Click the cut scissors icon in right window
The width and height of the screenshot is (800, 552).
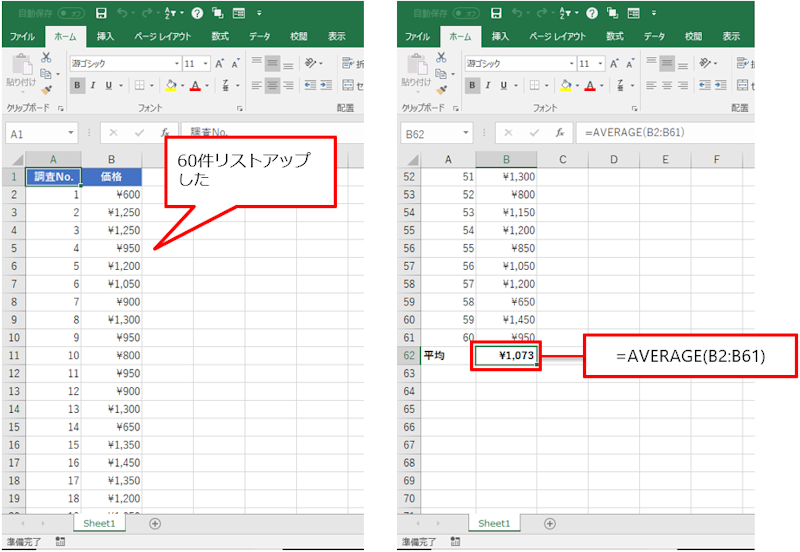point(442,59)
